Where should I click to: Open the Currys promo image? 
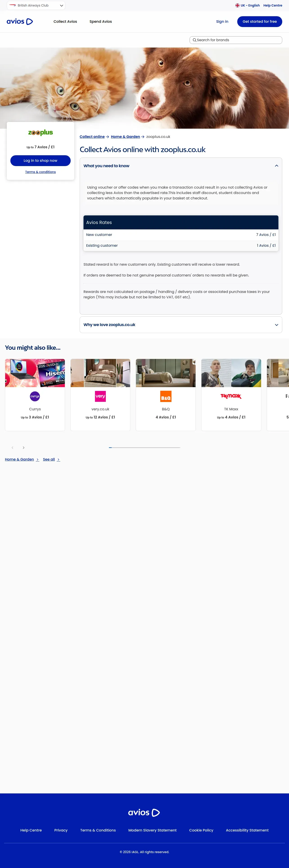[x=35, y=373]
